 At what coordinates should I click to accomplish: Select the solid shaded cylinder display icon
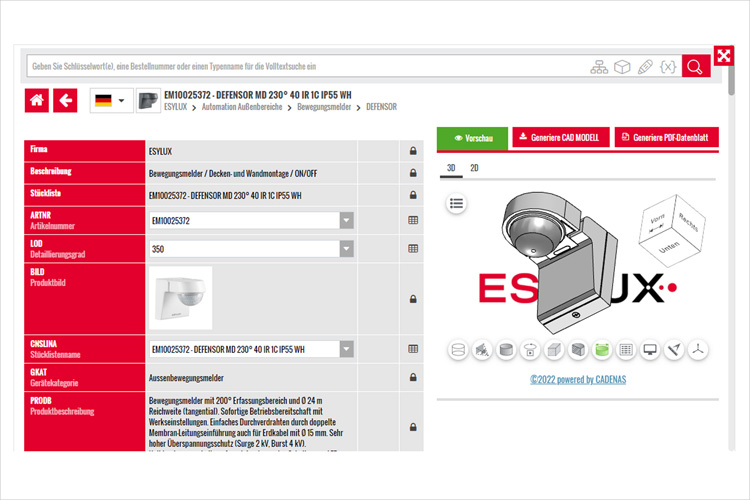pyautogui.click(x=506, y=350)
